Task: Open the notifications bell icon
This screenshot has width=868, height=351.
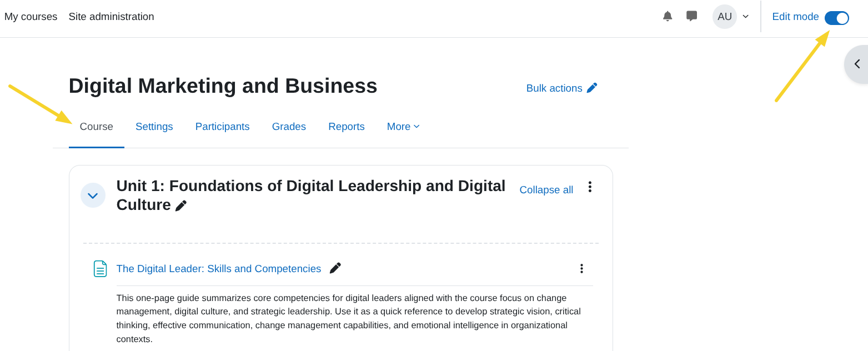Action: (668, 16)
